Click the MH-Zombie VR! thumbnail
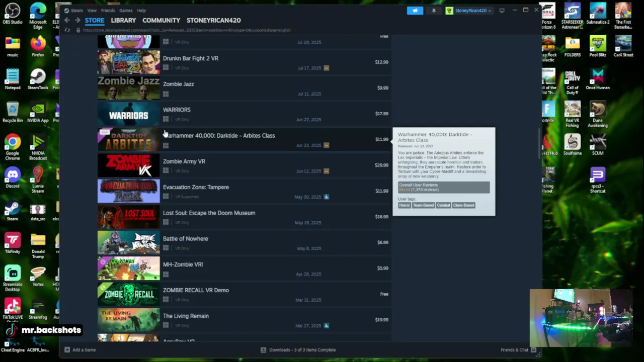 (129, 268)
